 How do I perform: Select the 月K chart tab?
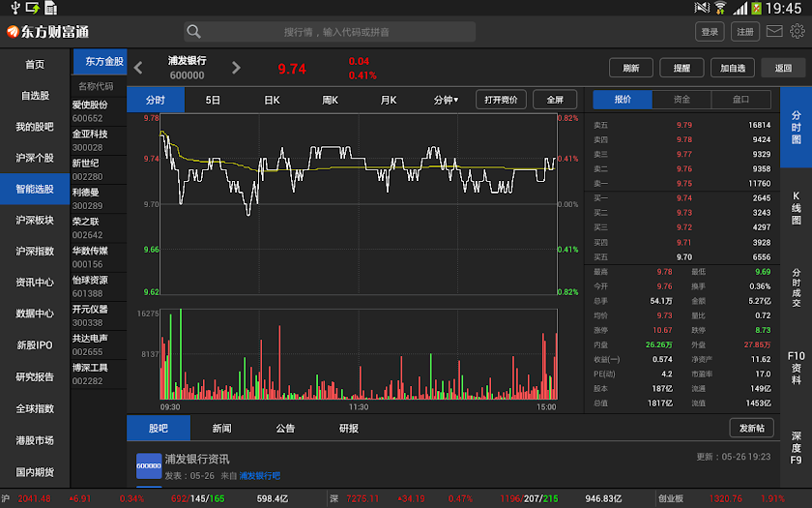point(389,100)
